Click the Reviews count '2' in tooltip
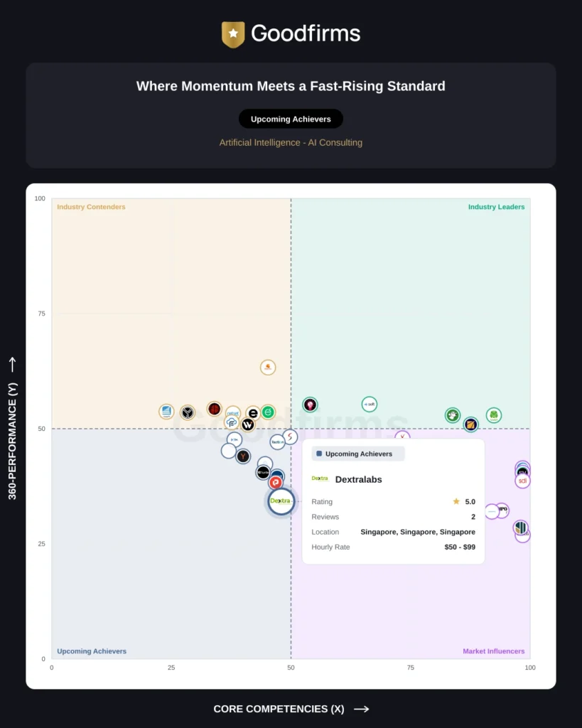This screenshot has height=728, width=582. [473, 517]
